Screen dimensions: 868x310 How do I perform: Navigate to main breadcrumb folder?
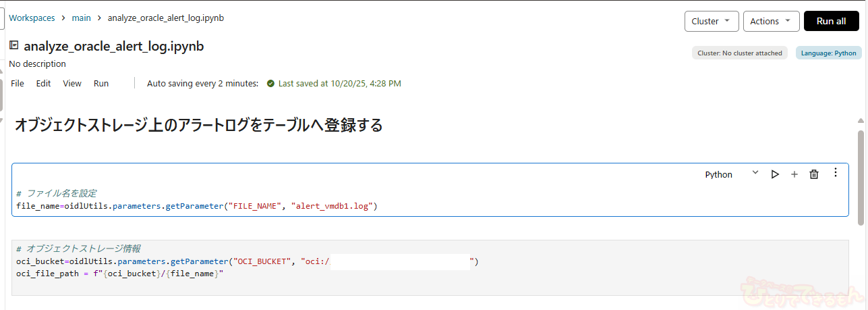81,18
